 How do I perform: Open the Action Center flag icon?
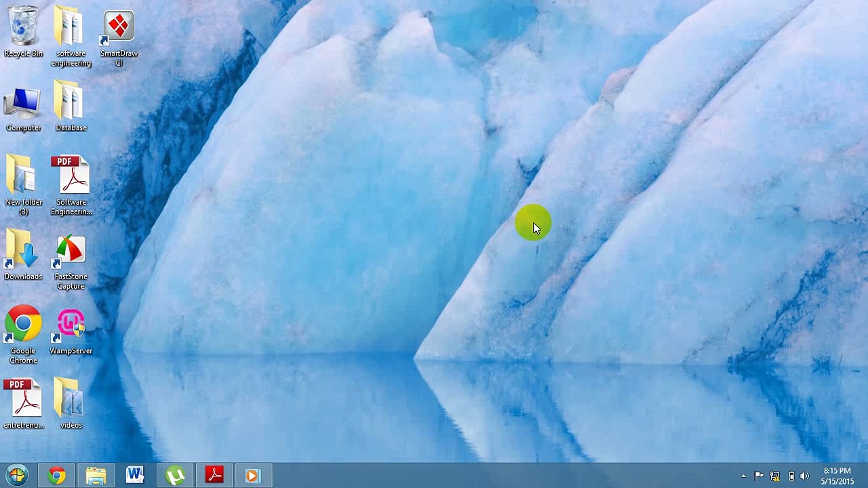(x=759, y=476)
